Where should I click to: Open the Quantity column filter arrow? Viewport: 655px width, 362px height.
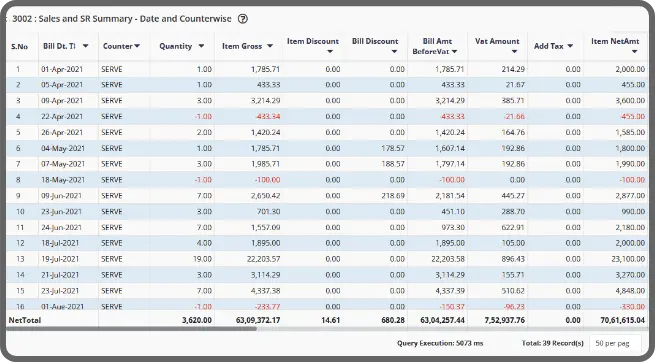(201, 46)
